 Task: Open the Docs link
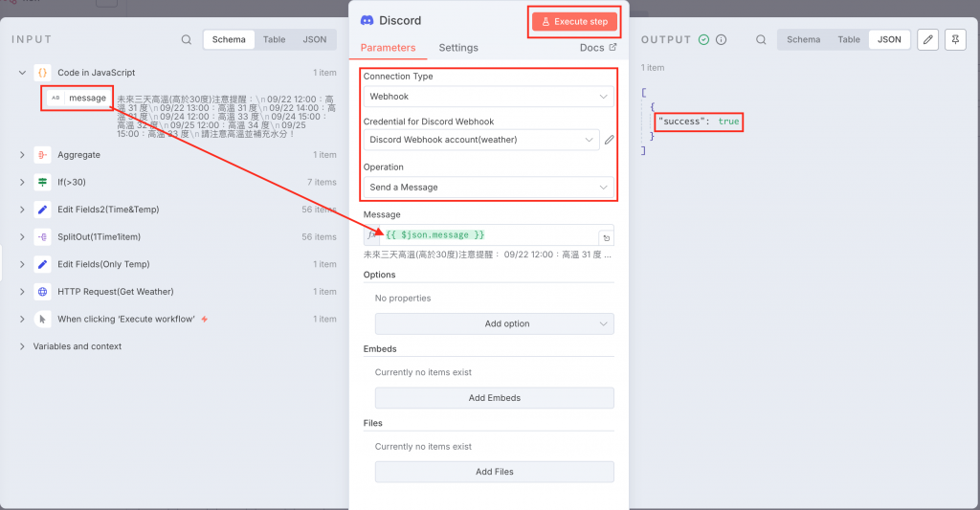(598, 48)
